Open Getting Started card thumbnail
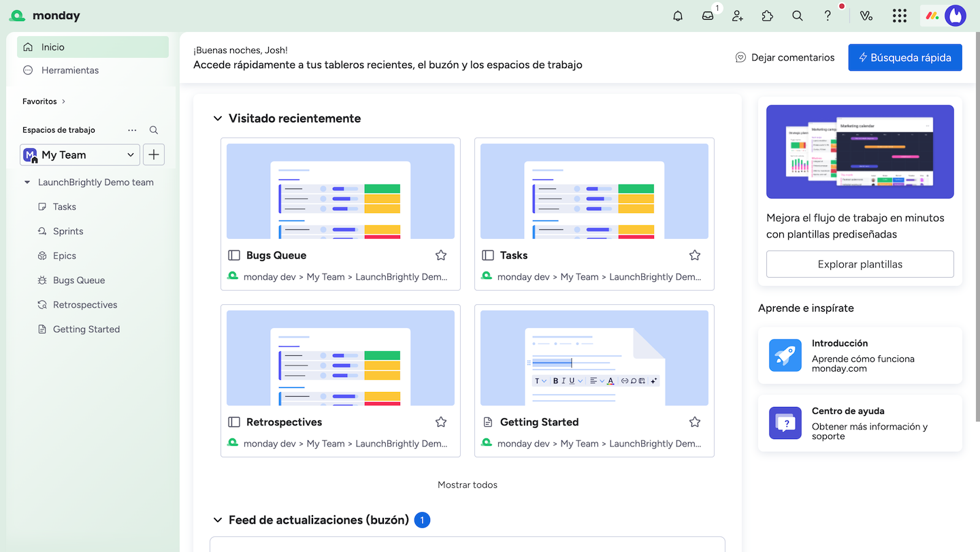The height and width of the screenshot is (552, 980). pos(594,358)
